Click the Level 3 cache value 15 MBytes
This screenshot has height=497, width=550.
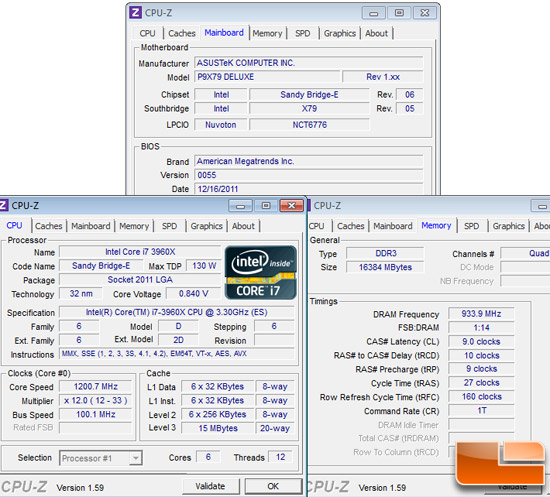(x=218, y=428)
